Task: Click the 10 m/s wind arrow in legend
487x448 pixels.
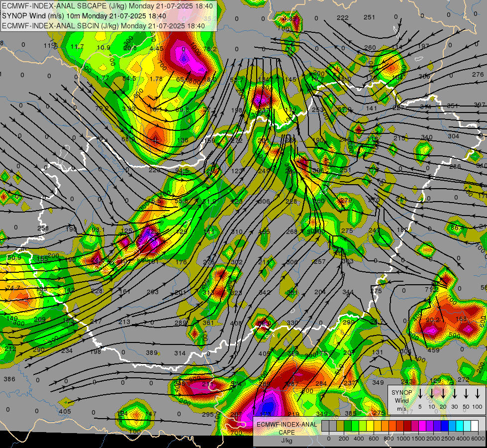Action: point(431,393)
